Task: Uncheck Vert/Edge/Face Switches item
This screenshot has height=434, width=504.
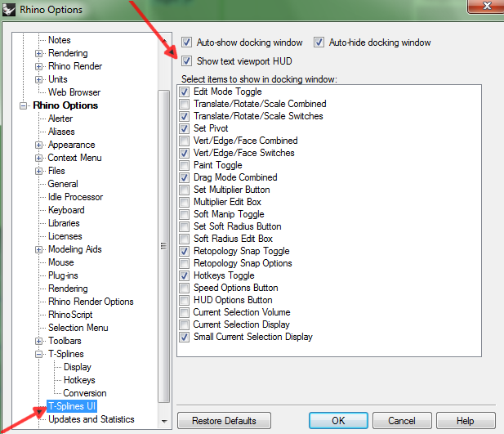Action: 185,153
